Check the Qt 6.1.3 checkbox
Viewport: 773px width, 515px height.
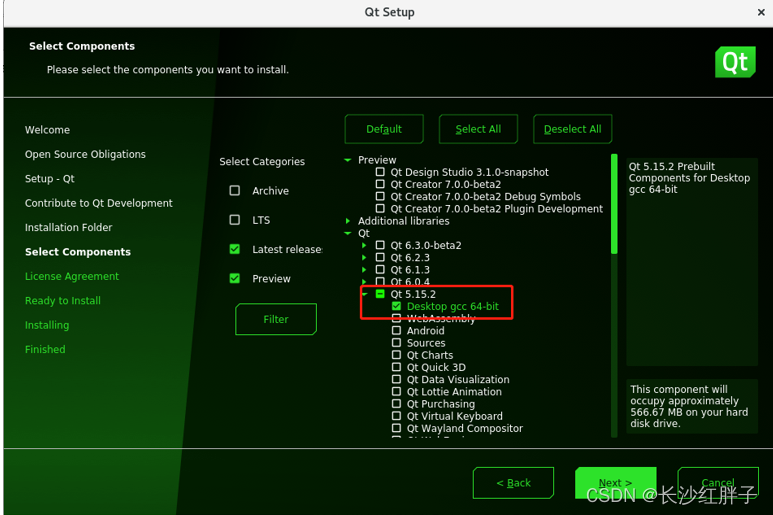coord(380,270)
